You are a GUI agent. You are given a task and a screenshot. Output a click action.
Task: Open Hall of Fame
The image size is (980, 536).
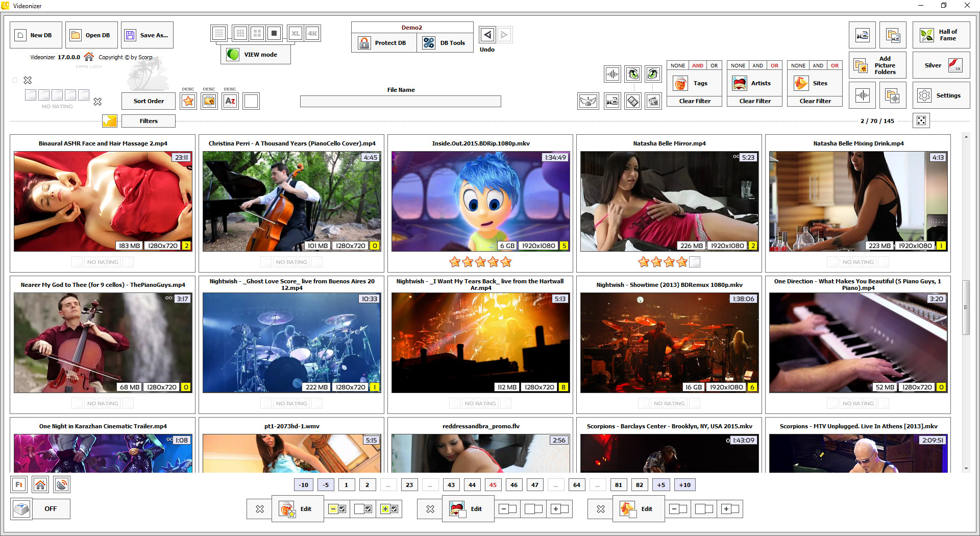[x=941, y=35]
